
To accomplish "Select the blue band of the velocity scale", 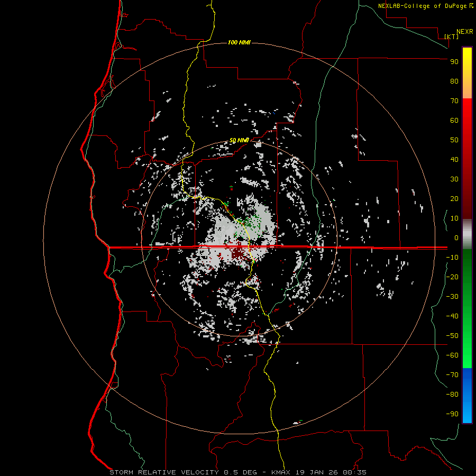I will [467, 395].
